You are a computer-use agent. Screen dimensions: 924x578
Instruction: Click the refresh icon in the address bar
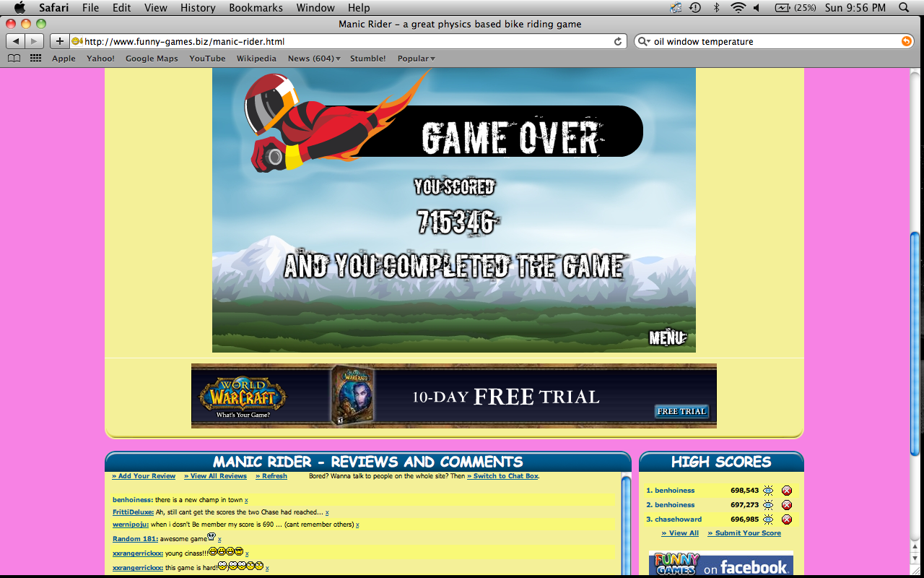617,41
